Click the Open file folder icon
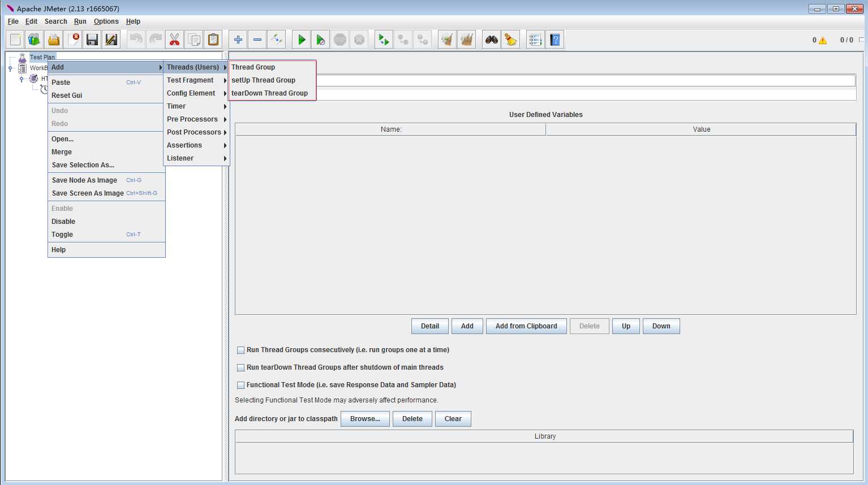Viewport: 868px width, 485px height. tap(54, 40)
